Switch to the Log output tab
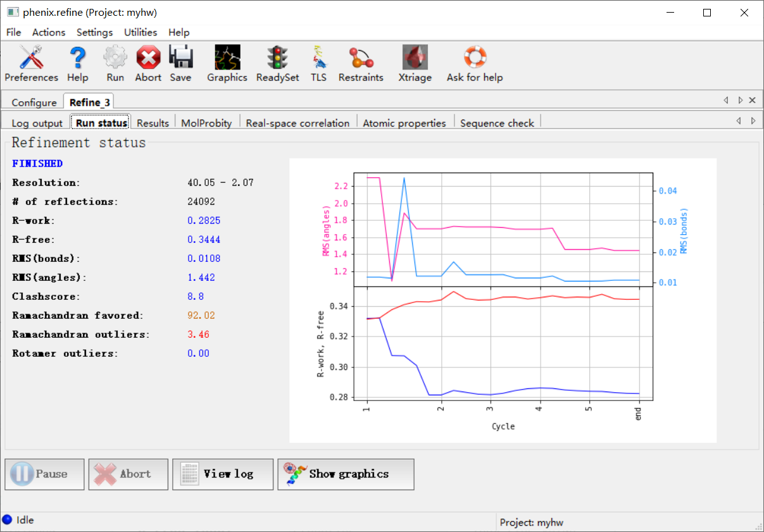The image size is (764, 532). [37, 123]
